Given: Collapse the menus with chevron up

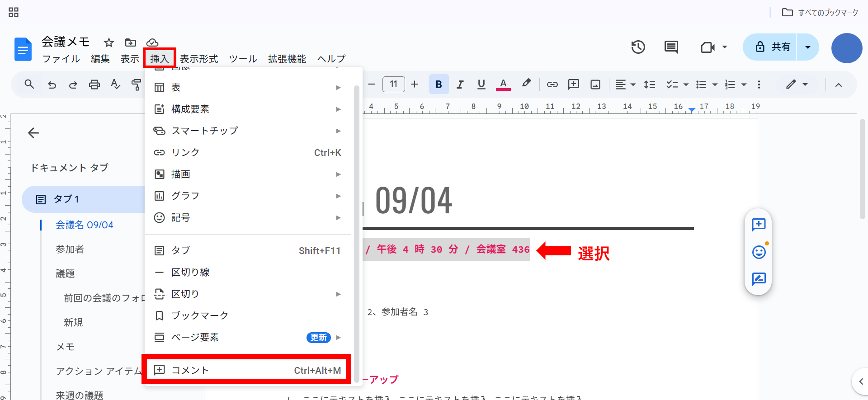Looking at the screenshot, I should 839,85.
